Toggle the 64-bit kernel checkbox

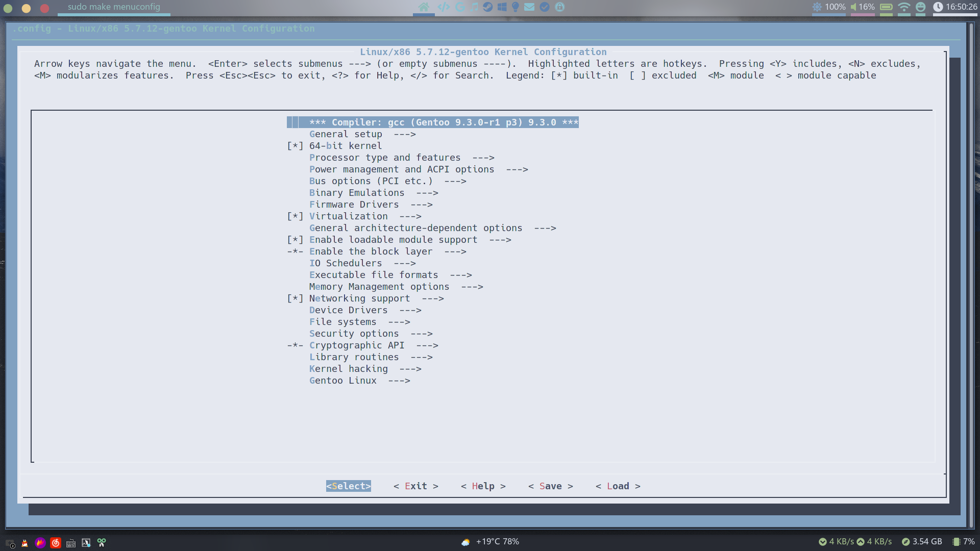click(295, 146)
